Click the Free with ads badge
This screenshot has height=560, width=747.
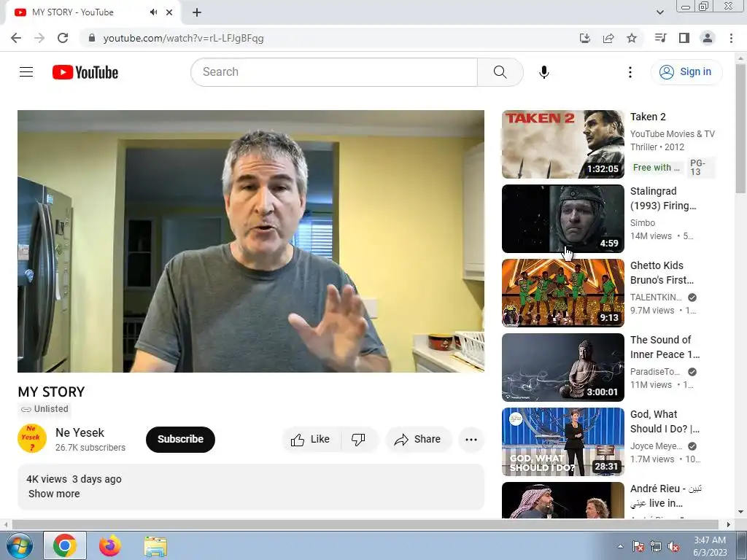657,168
